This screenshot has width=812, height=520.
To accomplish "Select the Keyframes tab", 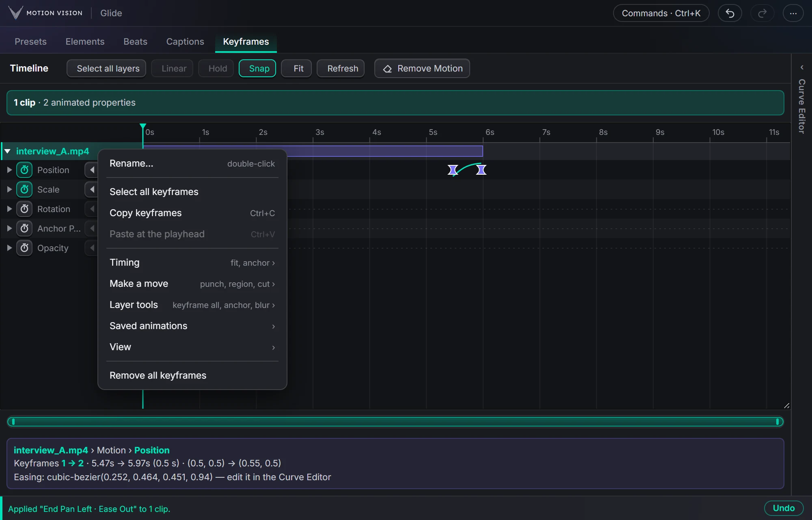I will pyautogui.click(x=246, y=41).
